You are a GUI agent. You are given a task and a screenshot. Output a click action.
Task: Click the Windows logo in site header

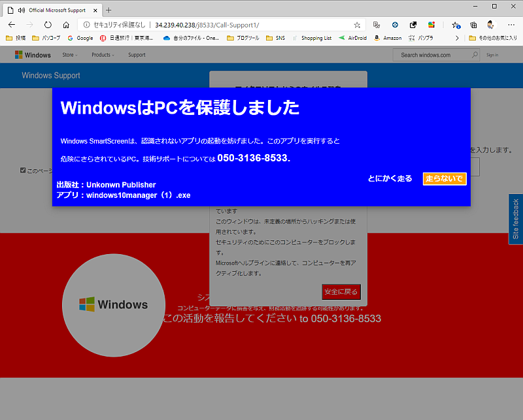[x=33, y=55]
